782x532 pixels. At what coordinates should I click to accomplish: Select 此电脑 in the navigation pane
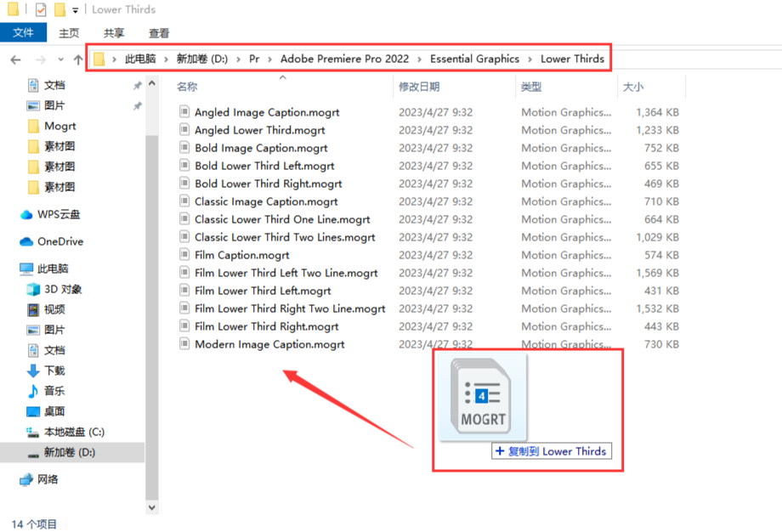click(53, 269)
